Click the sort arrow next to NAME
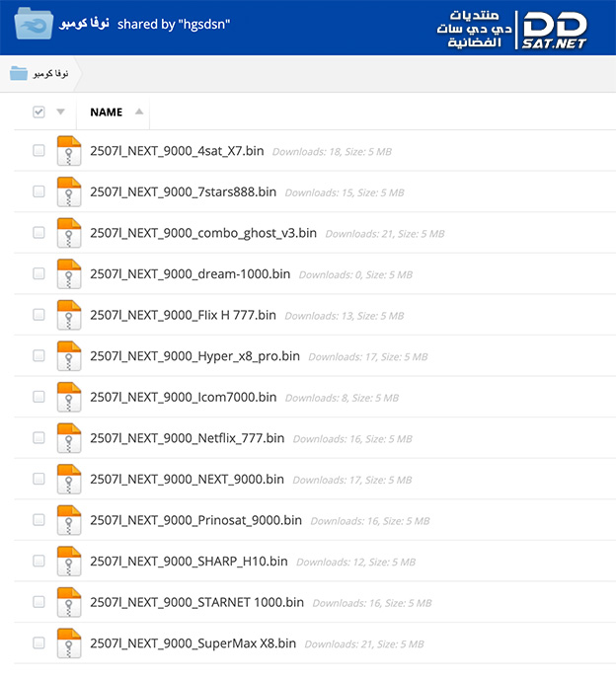The width and height of the screenshot is (616, 679). pyautogui.click(x=138, y=112)
